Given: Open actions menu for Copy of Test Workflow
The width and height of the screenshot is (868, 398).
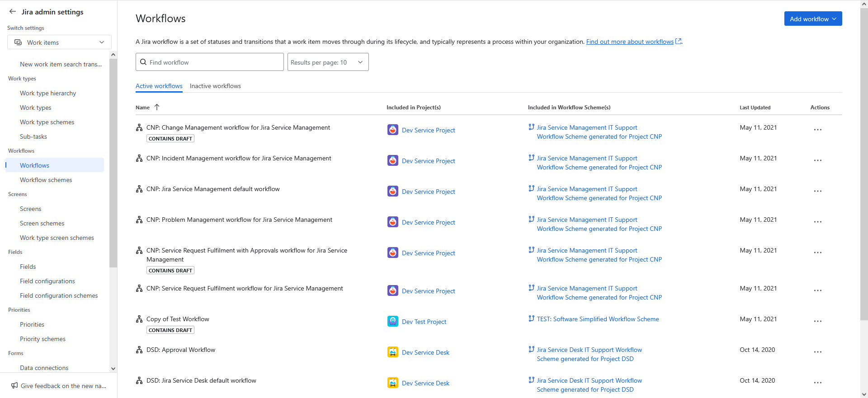Looking at the screenshot, I should [817, 321].
